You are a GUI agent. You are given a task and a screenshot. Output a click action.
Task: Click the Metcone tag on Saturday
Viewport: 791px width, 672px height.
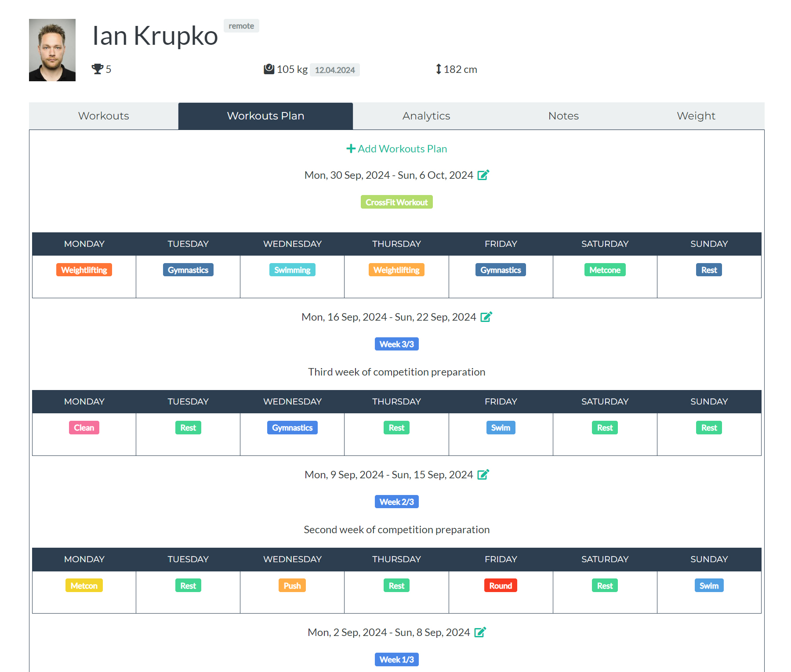point(605,270)
